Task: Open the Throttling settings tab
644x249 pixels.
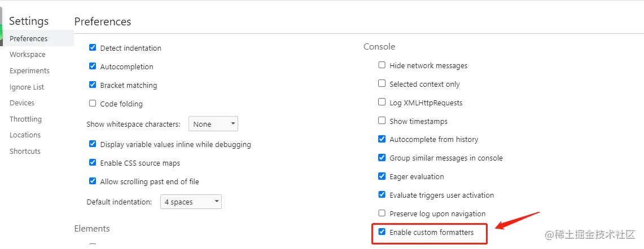Action: tap(25, 119)
